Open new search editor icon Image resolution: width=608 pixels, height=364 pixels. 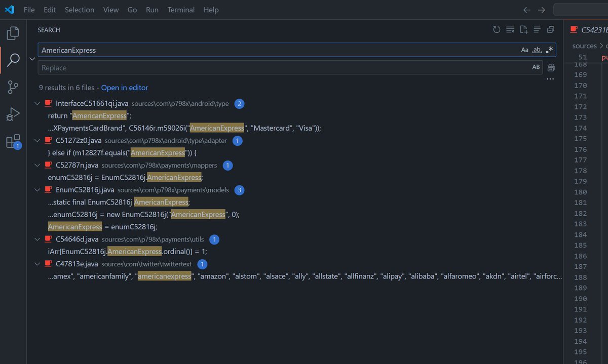pyautogui.click(x=524, y=30)
